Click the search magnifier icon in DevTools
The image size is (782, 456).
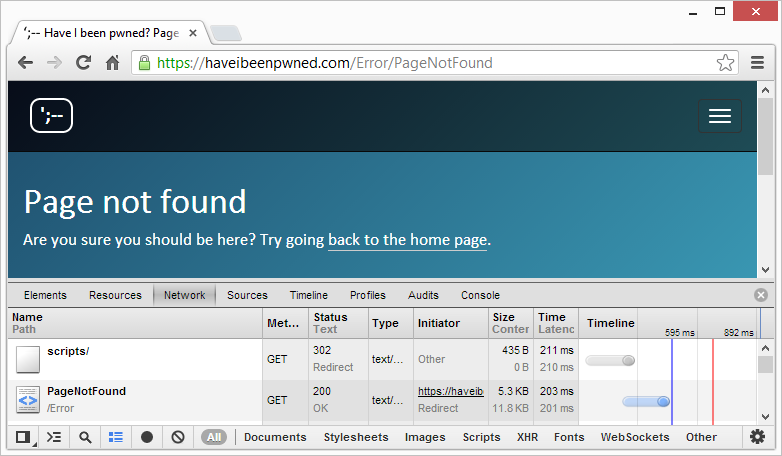pos(85,438)
